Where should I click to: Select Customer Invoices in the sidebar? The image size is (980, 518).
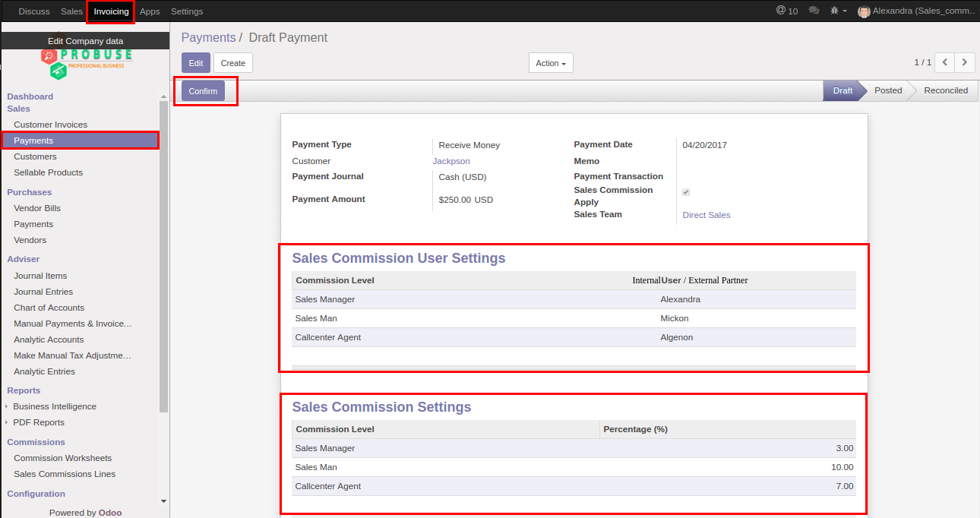click(x=50, y=125)
